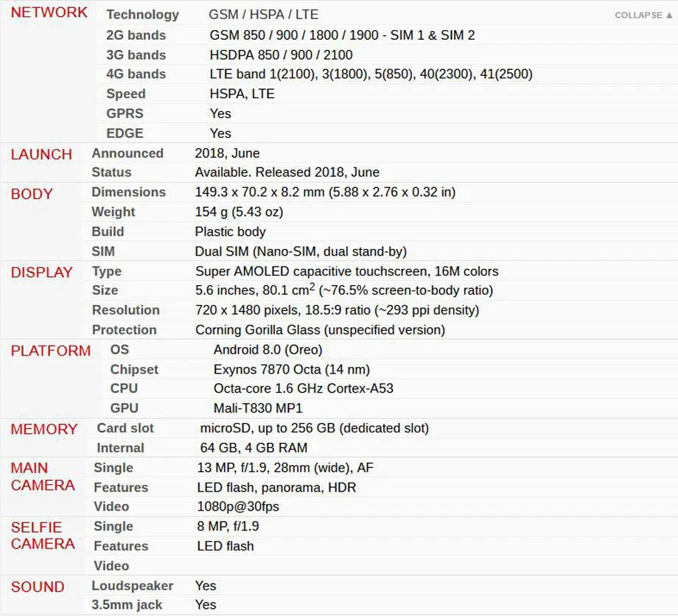
Task: Open the MAIN CAMERA section heading
Action: (x=43, y=477)
